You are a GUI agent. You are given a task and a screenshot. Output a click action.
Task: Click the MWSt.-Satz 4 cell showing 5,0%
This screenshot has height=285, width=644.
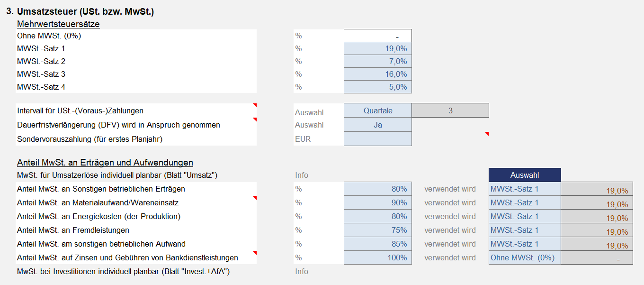[x=378, y=87]
